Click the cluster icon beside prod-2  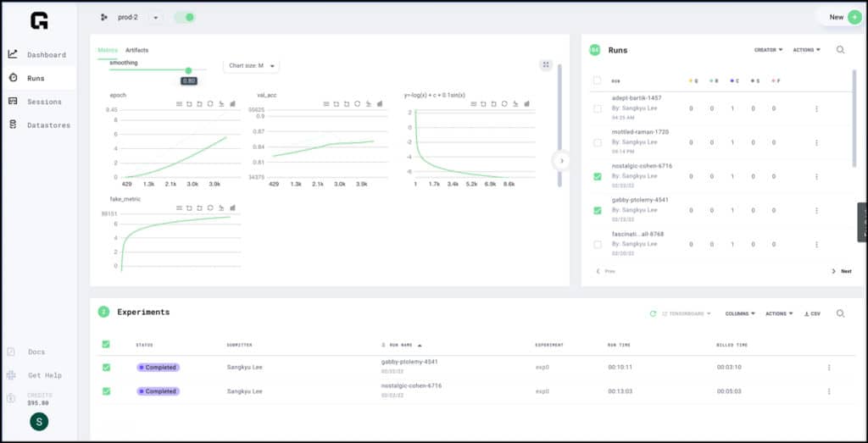click(x=104, y=18)
